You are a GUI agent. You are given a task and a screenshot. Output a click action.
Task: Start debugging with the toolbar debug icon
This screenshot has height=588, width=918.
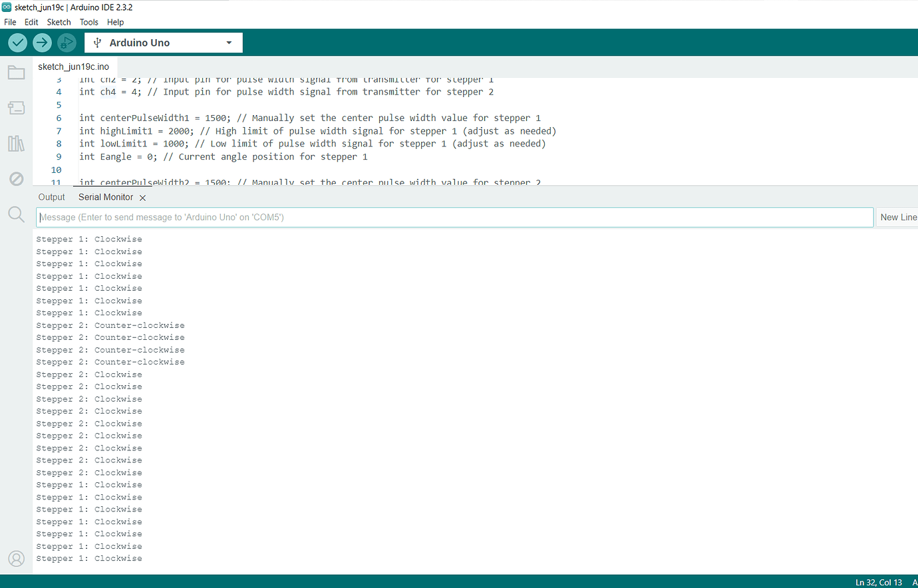tap(66, 42)
